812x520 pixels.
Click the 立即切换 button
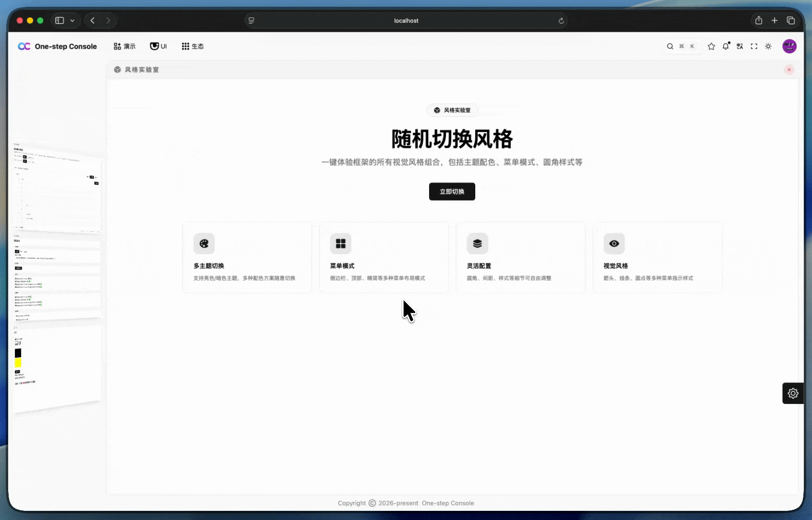click(x=452, y=192)
